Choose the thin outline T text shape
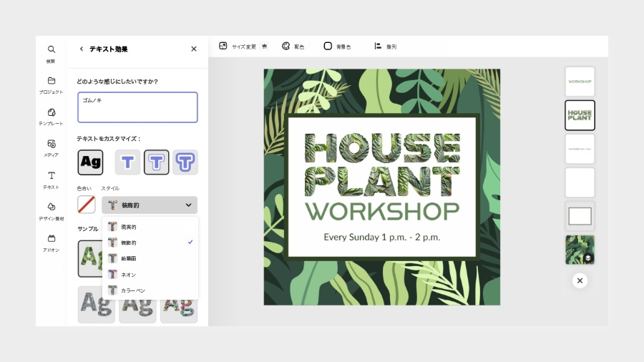Image resolution: width=644 pixels, height=362 pixels. coord(128,162)
